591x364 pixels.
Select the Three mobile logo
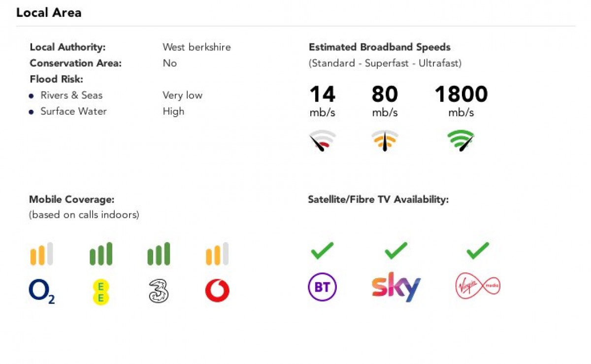(x=159, y=292)
